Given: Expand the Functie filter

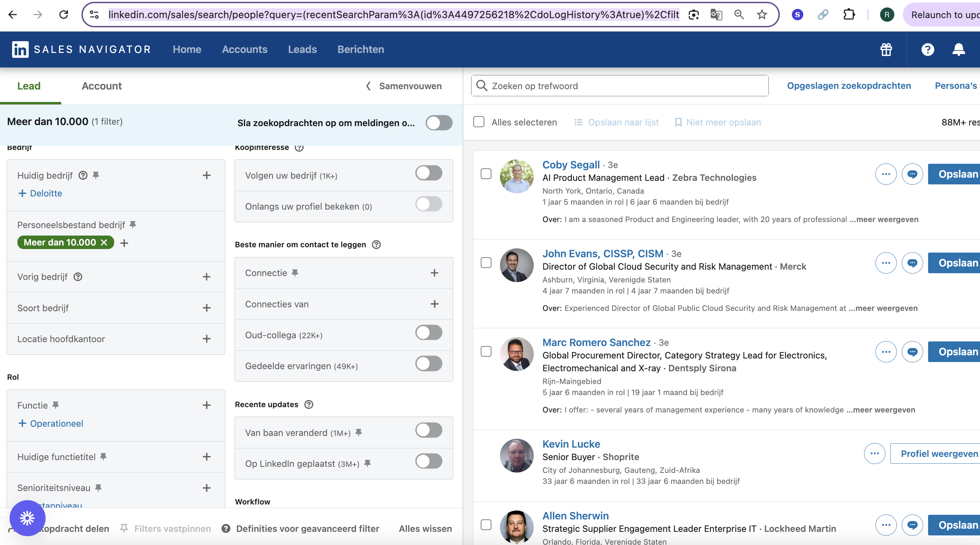Looking at the screenshot, I should pos(207,405).
